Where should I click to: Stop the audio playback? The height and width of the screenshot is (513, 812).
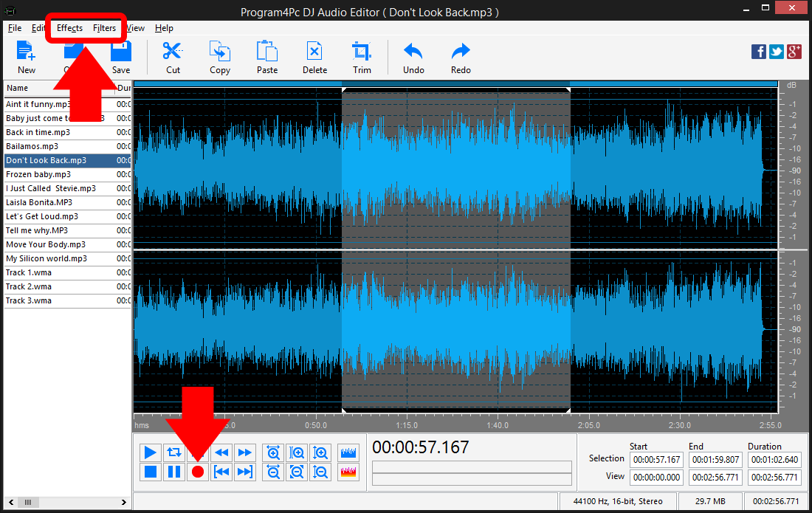(150, 472)
